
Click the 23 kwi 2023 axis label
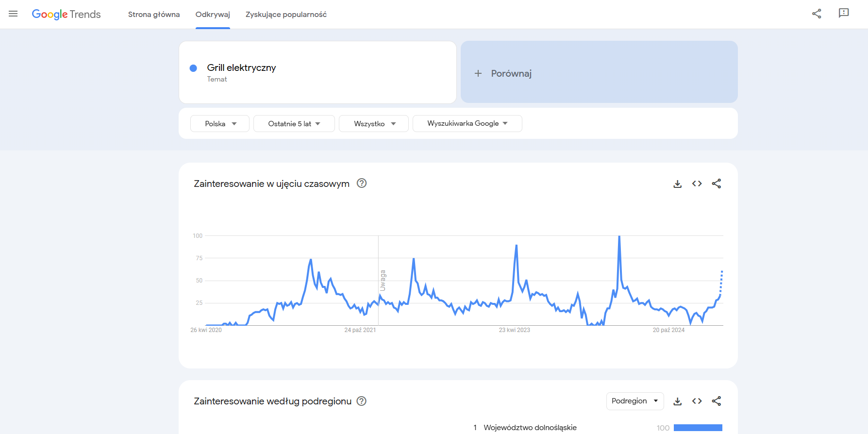click(x=515, y=330)
